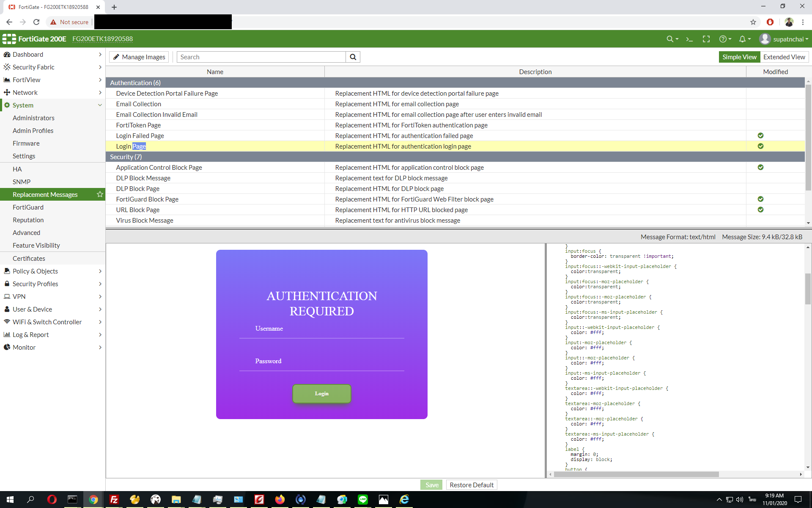The width and height of the screenshot is (812, 508).
Task: Expand the Security Fabric chevron
Action: [x=100, y=67]
